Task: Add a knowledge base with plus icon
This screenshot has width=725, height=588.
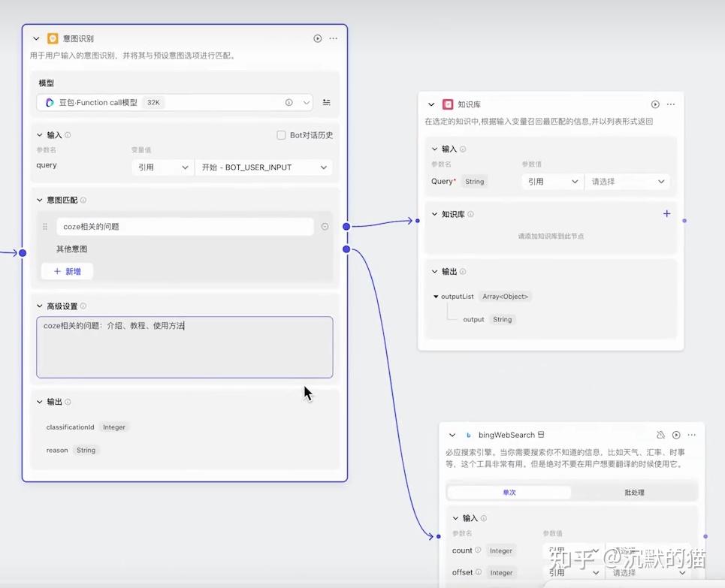Action: tap(666, 213)
